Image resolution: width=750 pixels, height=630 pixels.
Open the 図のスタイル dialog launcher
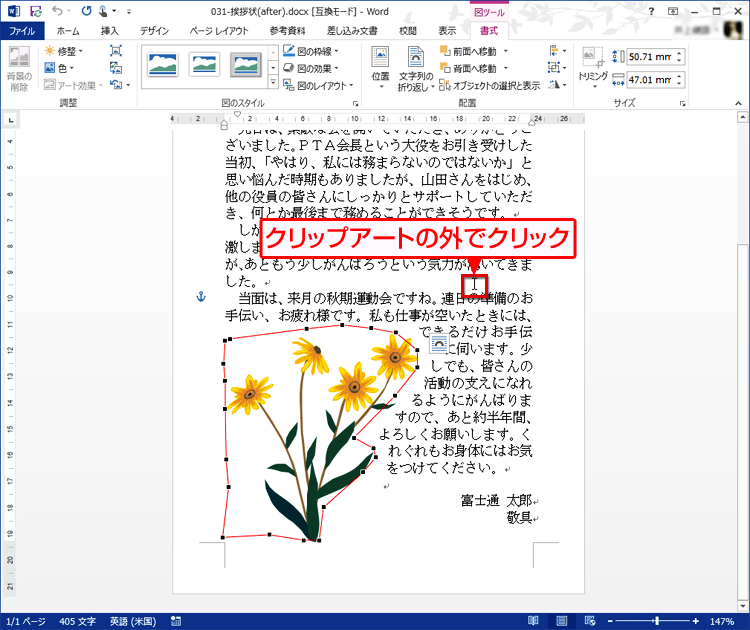click(x=355, y=103)
